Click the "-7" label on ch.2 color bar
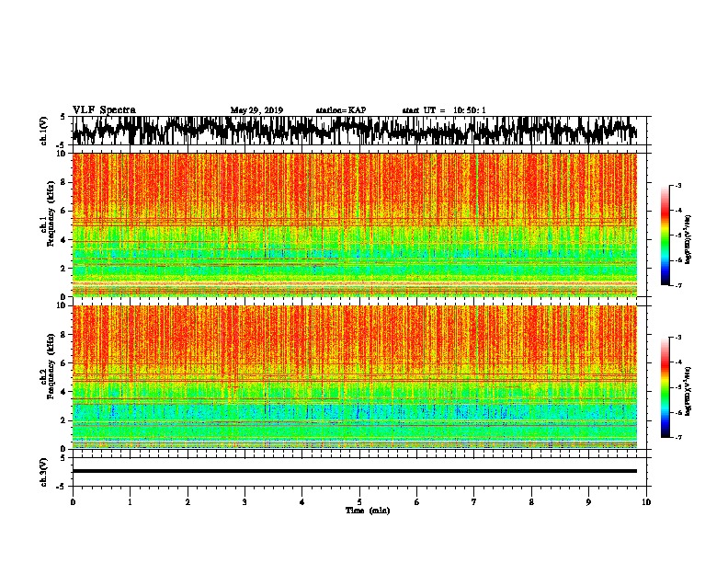Screen dimensions: 728x563 click(677, 437)
